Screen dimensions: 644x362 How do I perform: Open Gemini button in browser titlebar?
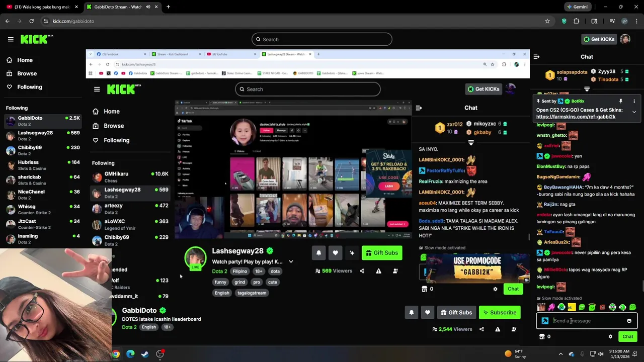click(x=577, y=7)
